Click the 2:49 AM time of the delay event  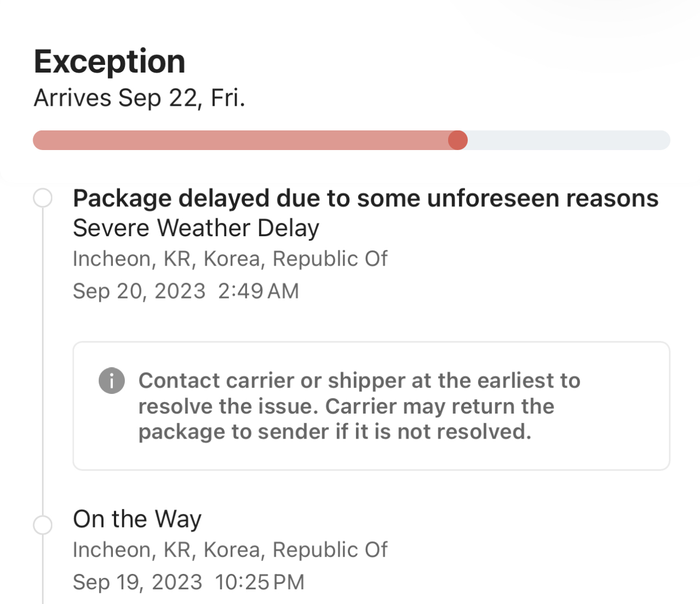258,291
